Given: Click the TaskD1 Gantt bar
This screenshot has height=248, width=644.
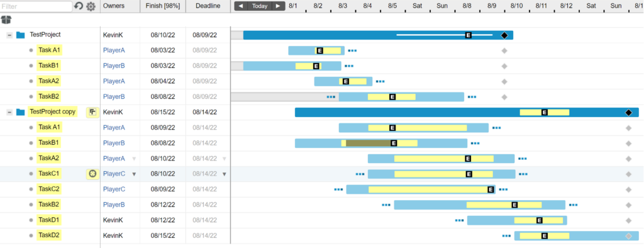Looking at the screenshot, I should coord(517,220).
